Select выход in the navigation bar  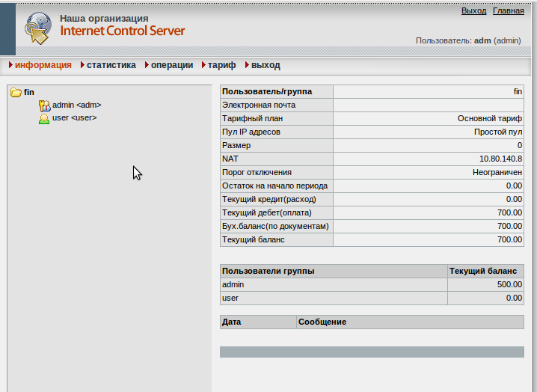[x=266, y=65]
